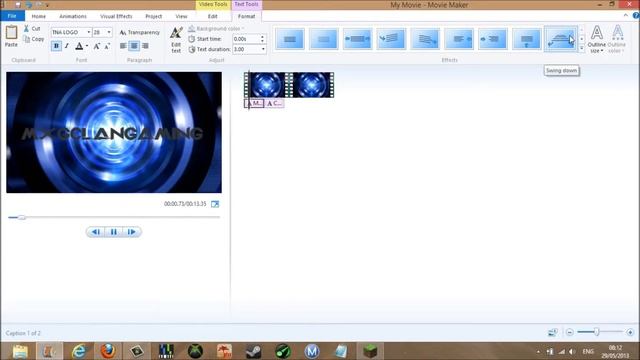Open the Text duration dropdown
This screenshot has width=640, height=360.
pyautogui.click(x=263, y=49)
